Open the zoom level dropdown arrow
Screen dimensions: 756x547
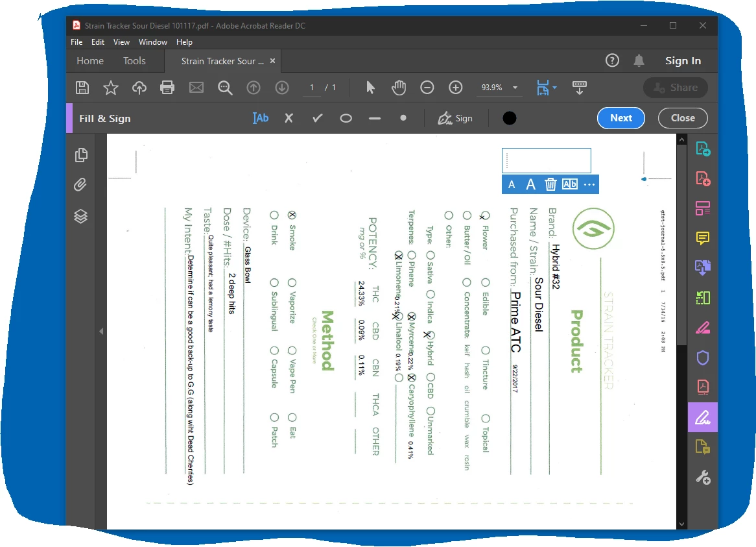515,88
